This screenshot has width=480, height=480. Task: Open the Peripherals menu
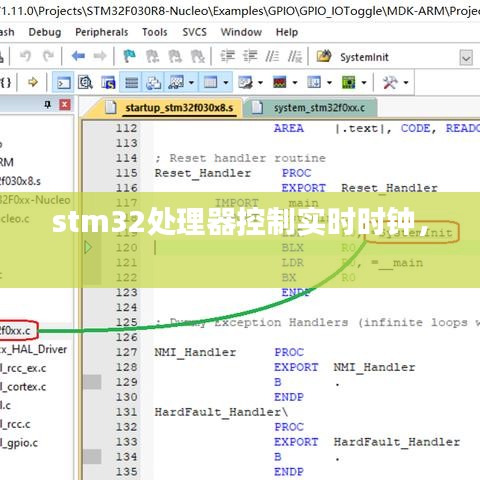[x=101, y=32]
